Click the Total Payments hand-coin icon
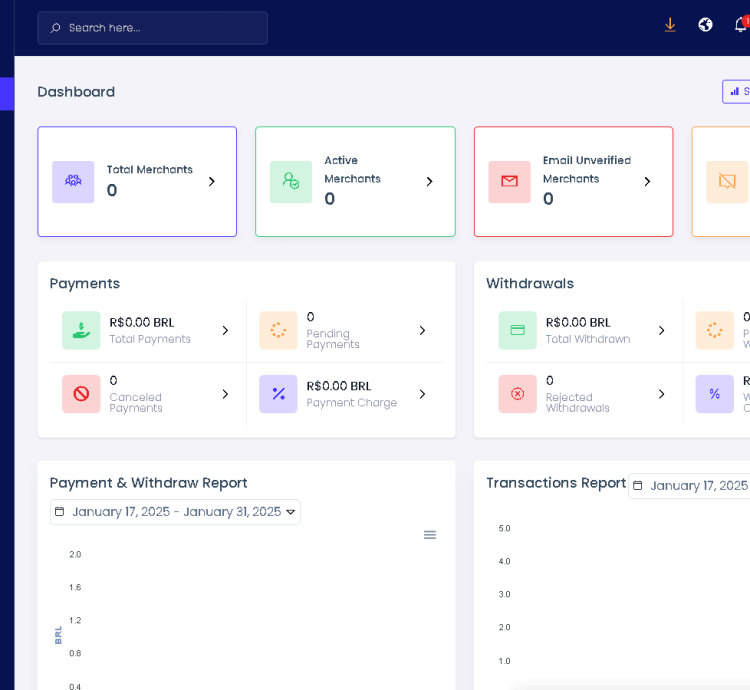The width and height of the screenshot is (750, 690). coord(81,330)
